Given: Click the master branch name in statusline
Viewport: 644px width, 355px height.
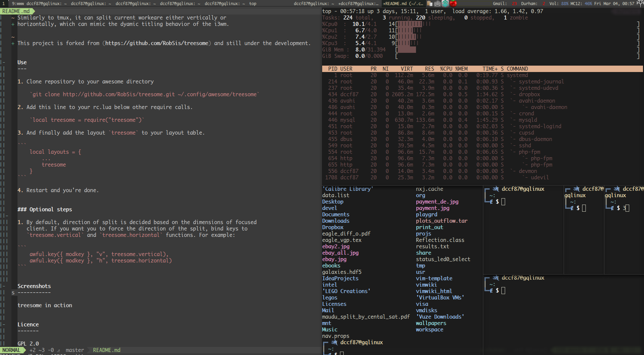Looking at the screenshot, I should click(75, 350).
